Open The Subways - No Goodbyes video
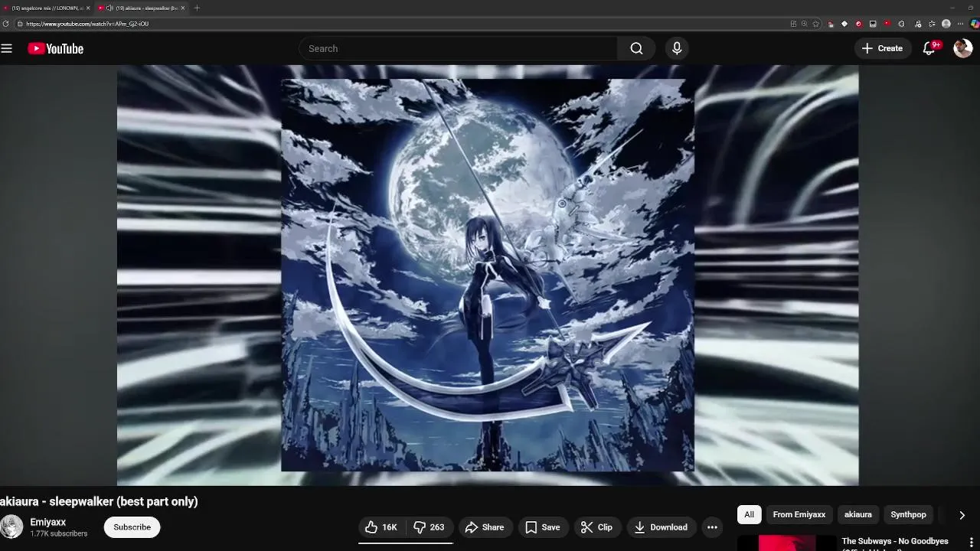This screenshot has height=551, width=980. pos(895,542)
